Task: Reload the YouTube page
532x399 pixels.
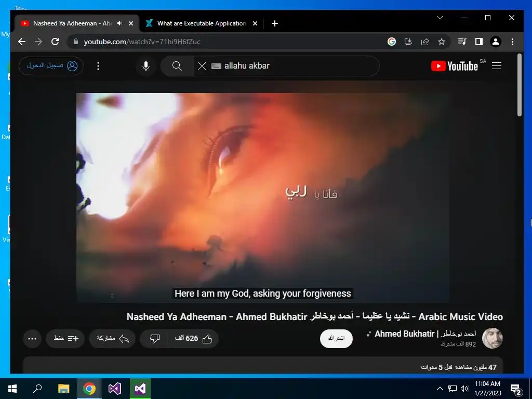Action: click(x=55, y=42)
